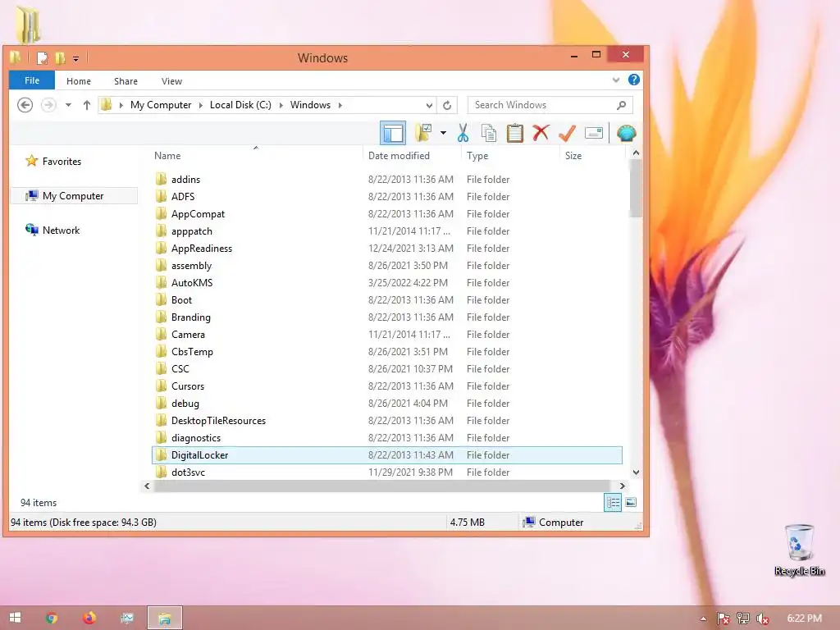Click the orange checkmark Properties icon
This screenshot has height=630, width=840.
567,133
